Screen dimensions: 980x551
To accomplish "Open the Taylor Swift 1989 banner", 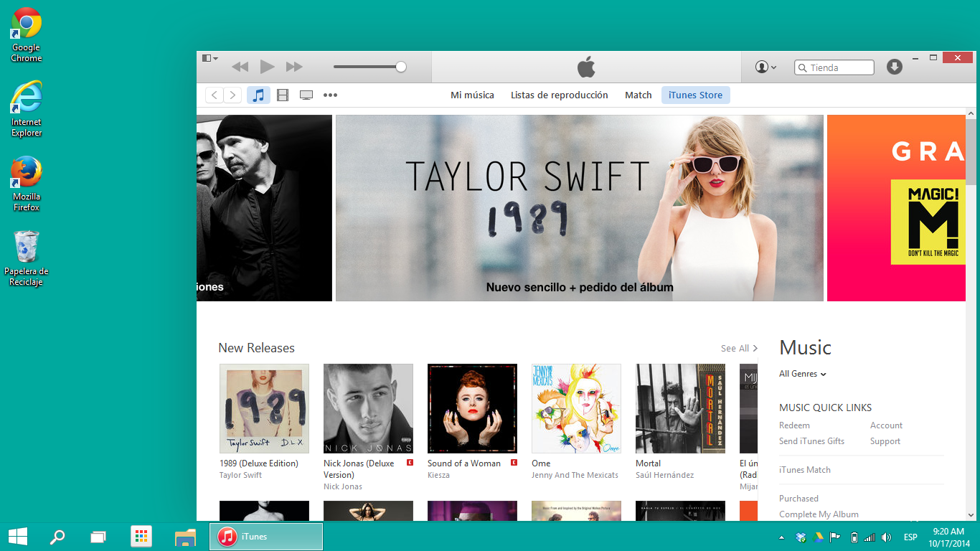I will pos(580,208).
